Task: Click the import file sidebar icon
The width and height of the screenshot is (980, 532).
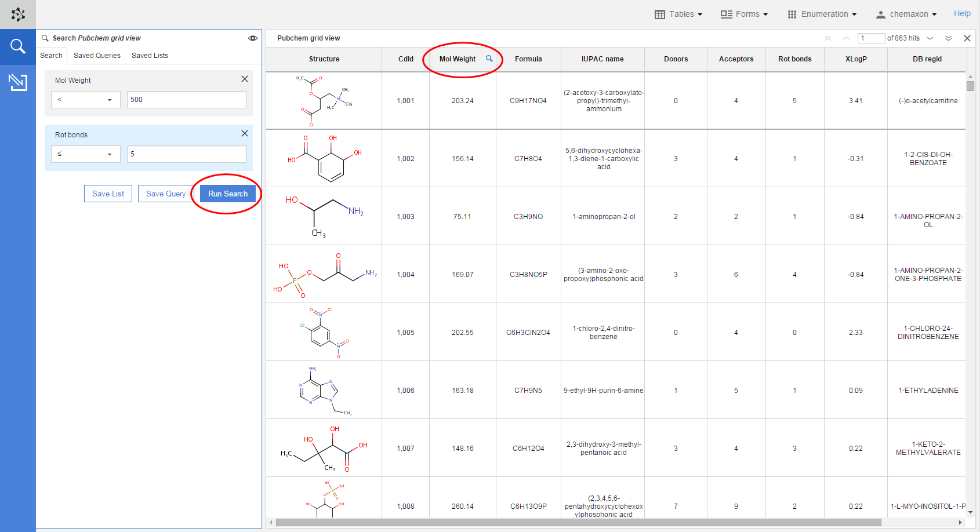Action: [x=18, y=82]
